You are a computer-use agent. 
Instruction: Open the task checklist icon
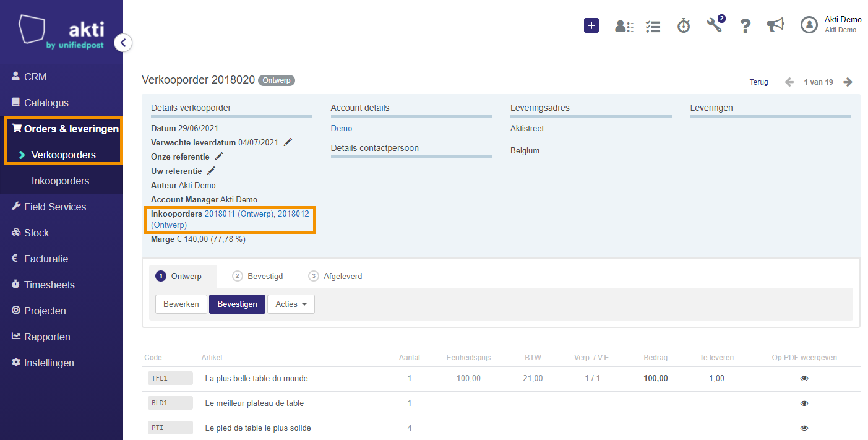coord(653,26)
